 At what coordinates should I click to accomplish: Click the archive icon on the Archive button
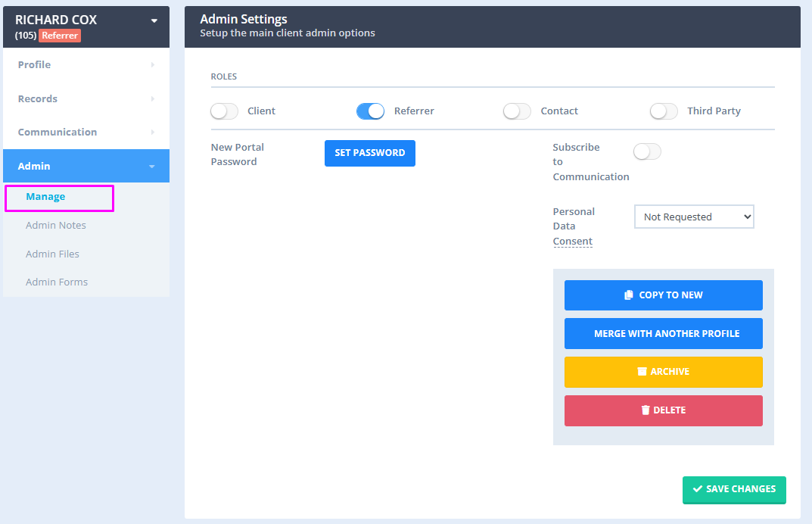point(642,372)
